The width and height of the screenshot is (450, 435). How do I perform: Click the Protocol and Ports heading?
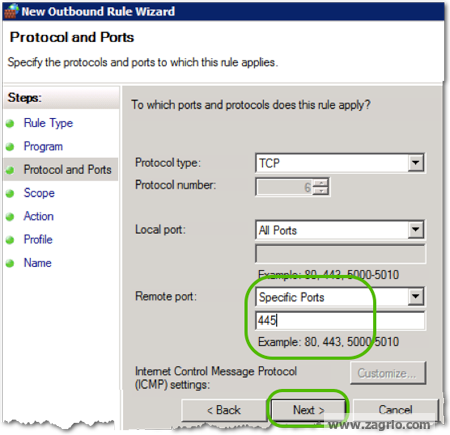pos(72,37)
